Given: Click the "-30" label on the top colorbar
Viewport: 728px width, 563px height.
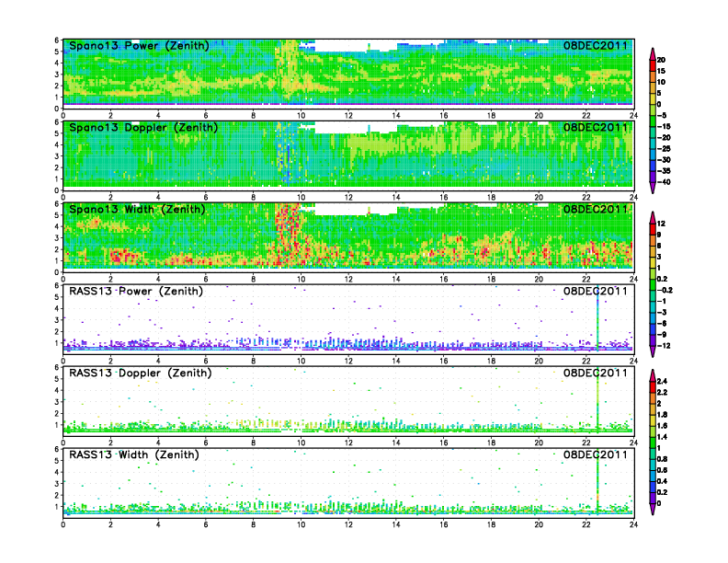Looking at the screenshot, I should point(664,160).
